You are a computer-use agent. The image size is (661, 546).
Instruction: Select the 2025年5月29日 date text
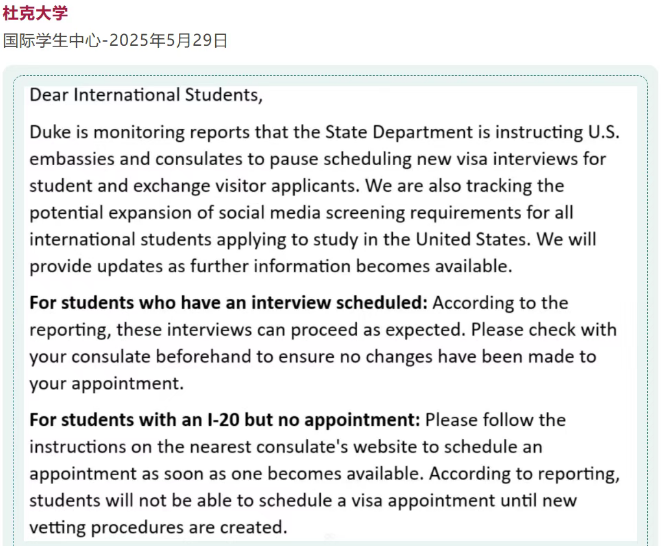click(x=169, y=41)
